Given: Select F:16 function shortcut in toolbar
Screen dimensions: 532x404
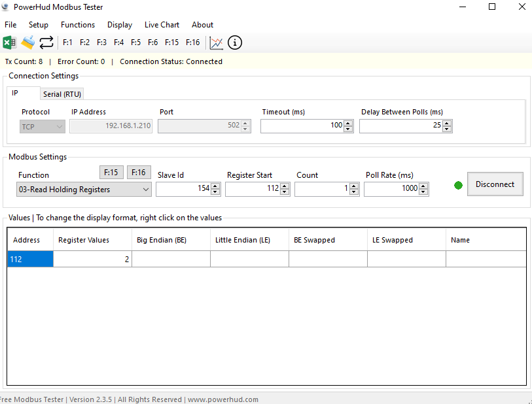Looking at the screenshot, I should click(192, 42).
